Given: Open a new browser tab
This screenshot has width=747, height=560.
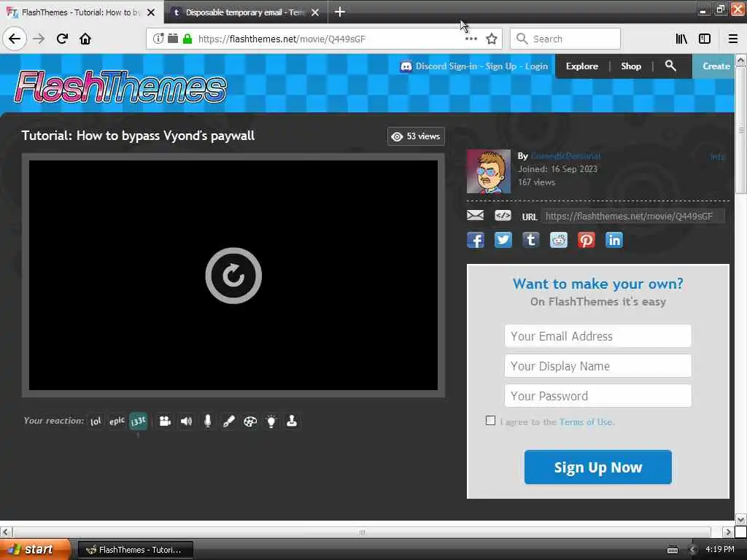Looking at the screenshot, I should [340, 12].
